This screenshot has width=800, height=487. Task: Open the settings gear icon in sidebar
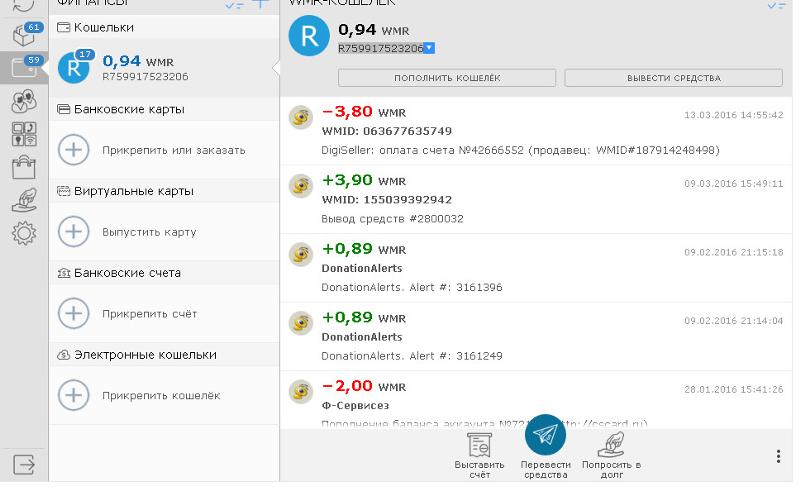24,234
